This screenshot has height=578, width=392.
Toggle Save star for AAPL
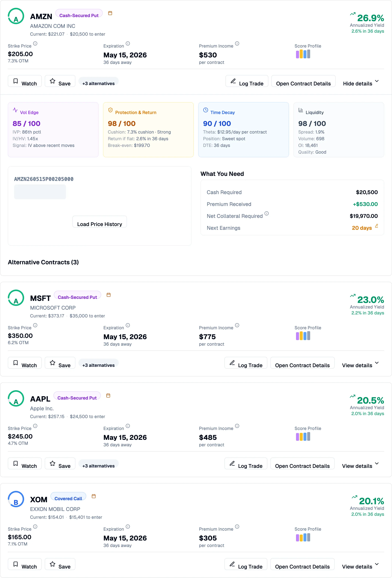tap(60, 464)
